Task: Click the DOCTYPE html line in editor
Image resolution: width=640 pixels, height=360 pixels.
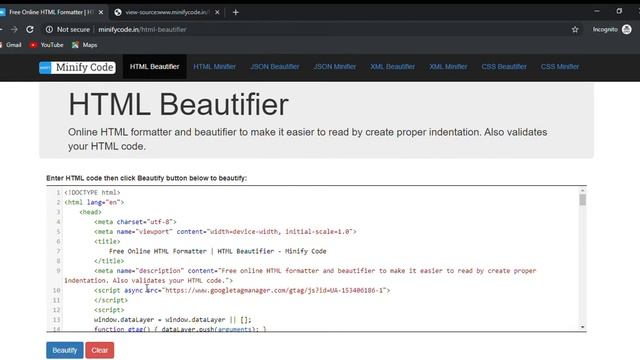Action: pyautogui.click(x=92, y=192)
